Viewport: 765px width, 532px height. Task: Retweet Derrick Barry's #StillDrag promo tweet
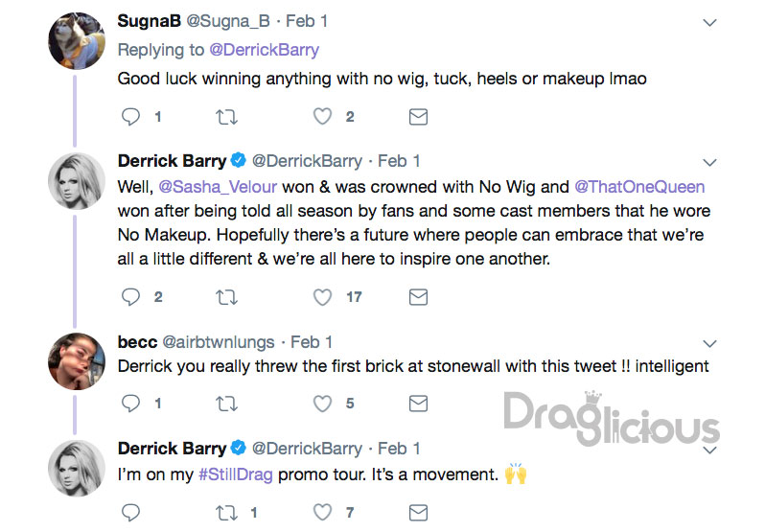(x=227, y=513)
